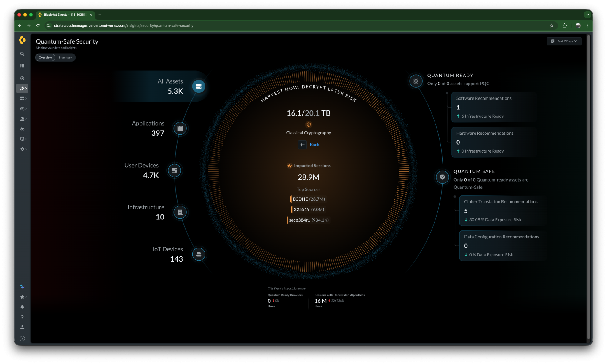Select the BlackHat Events browser tab
Viewport: 607px width, 364px height.
[x=65, y=15]
